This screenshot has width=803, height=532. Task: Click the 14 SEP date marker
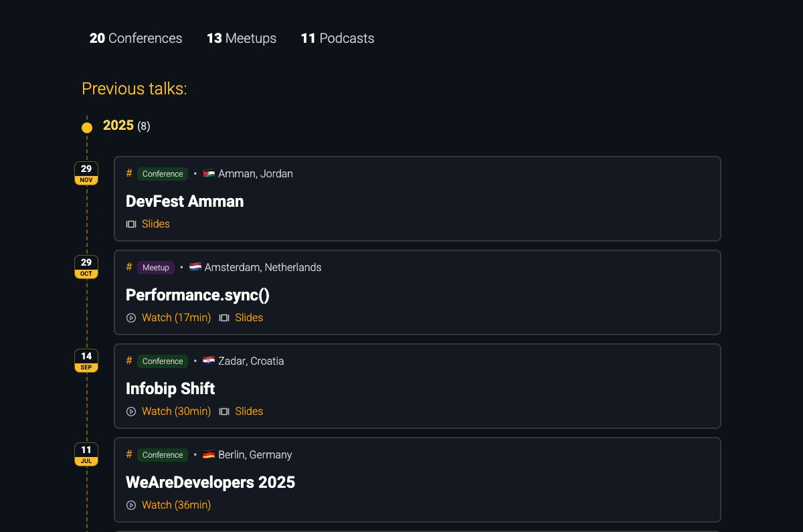(86, 361)
